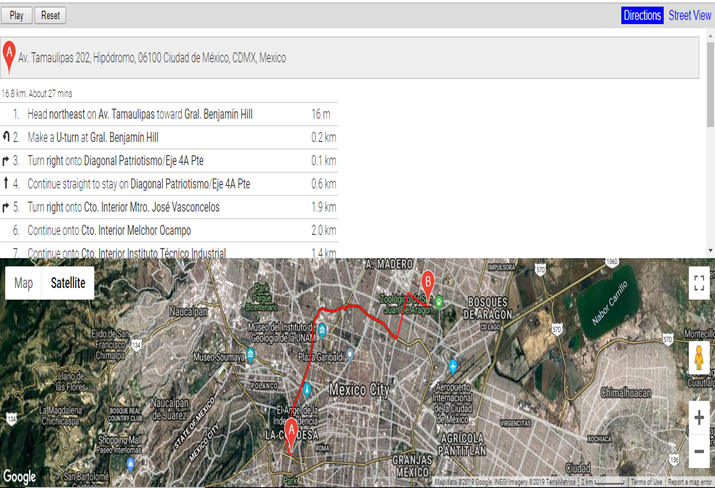Click the Plaza Garibaldi marker icon
This screenshot has height=488, width=715.
coord(350,354)
